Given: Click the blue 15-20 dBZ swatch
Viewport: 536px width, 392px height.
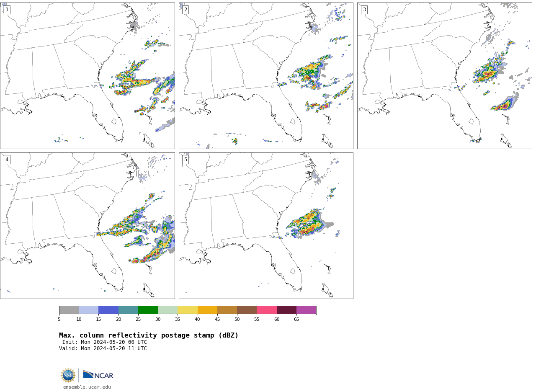Looking at the screenshot, I should coord(108,310).
